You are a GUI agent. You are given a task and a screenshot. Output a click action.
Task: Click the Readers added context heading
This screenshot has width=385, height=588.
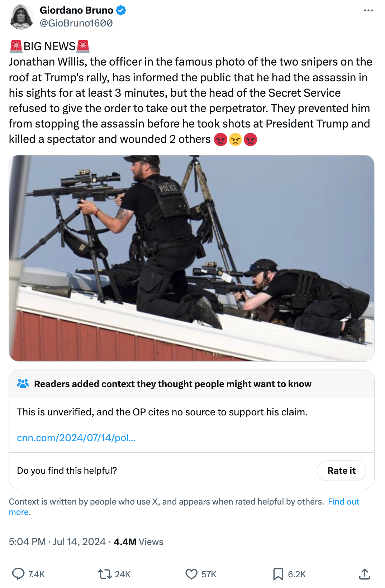173,384
